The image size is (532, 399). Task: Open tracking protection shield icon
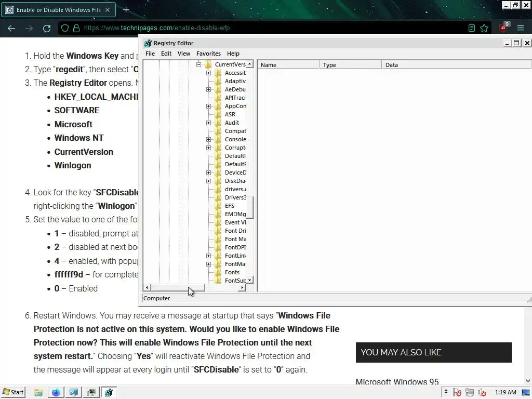[x=65, y=28]
